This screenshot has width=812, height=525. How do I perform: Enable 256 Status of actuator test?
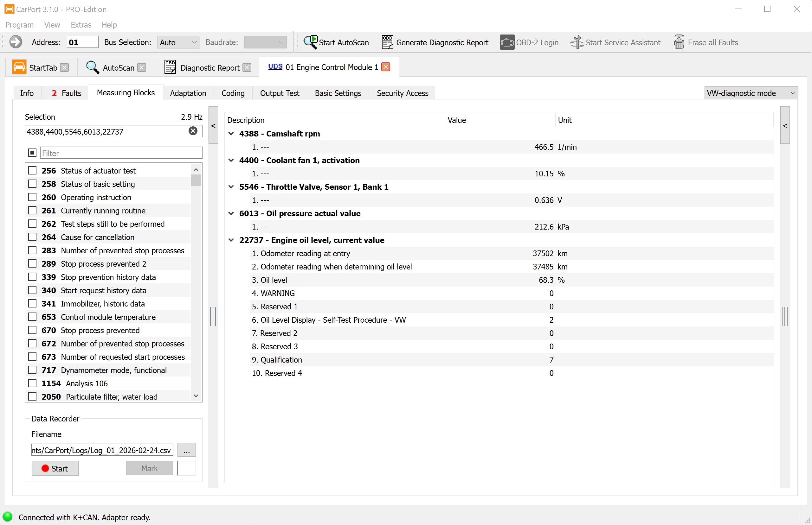[x=32, y=170]
